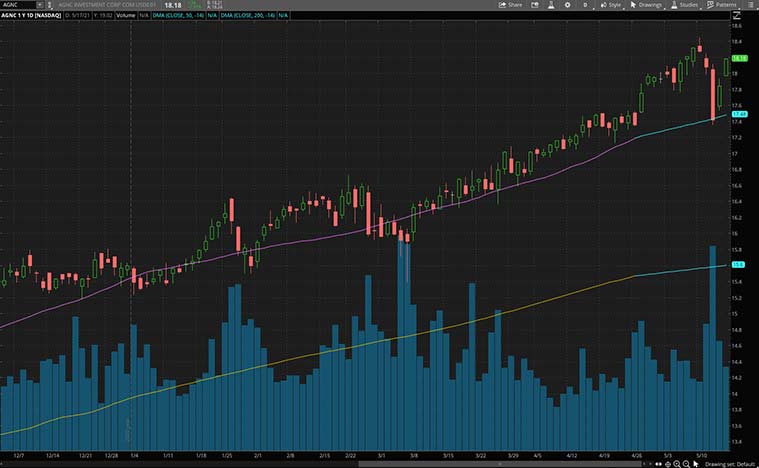This screenshot has width=759, height=468.
Task: Open the hamburger menu at top right
Action: click(751, 5)
